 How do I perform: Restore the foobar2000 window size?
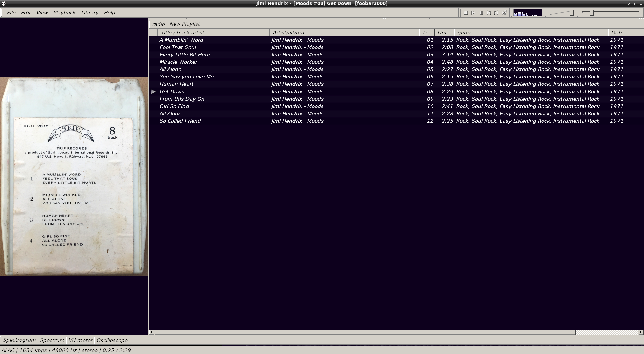(x=635, y=3)
